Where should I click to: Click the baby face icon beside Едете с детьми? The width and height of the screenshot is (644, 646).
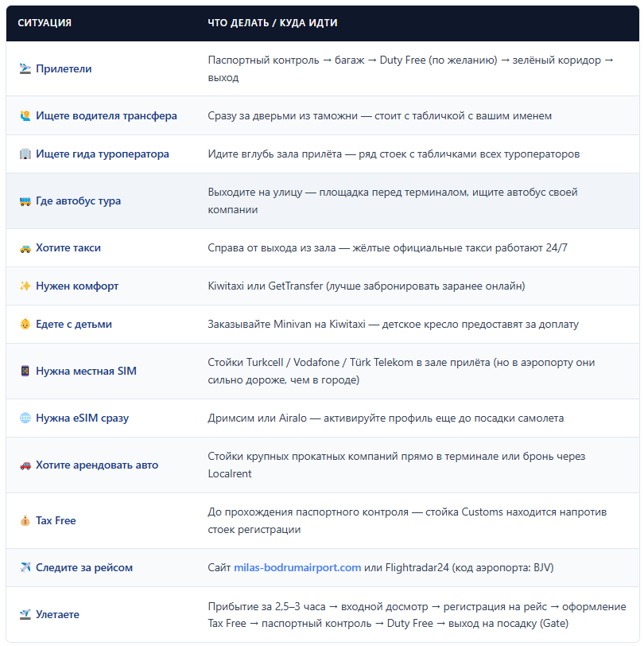(x=25, y=325)
